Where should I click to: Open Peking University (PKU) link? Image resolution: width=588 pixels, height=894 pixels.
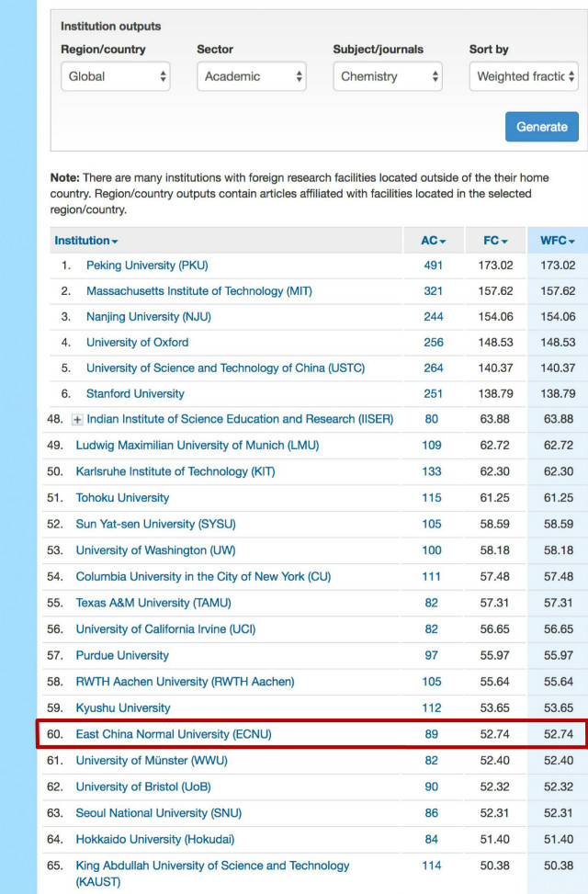[147, 266]
